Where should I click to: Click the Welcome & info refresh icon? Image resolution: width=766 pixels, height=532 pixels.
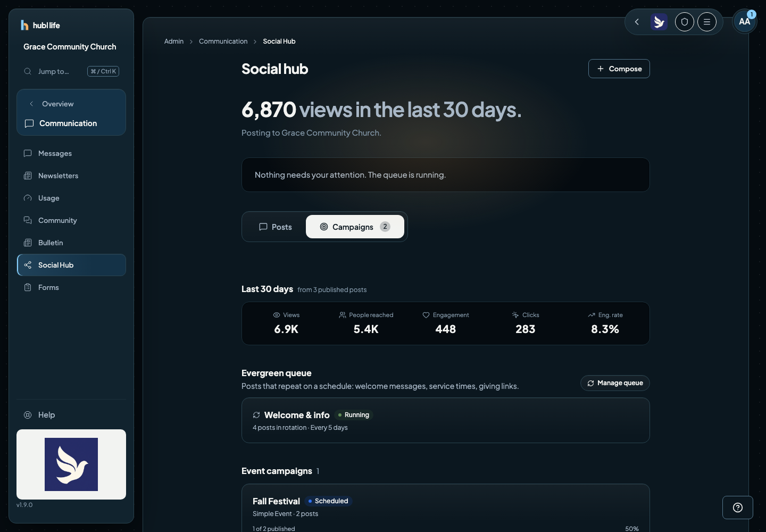tap(256, 415)
